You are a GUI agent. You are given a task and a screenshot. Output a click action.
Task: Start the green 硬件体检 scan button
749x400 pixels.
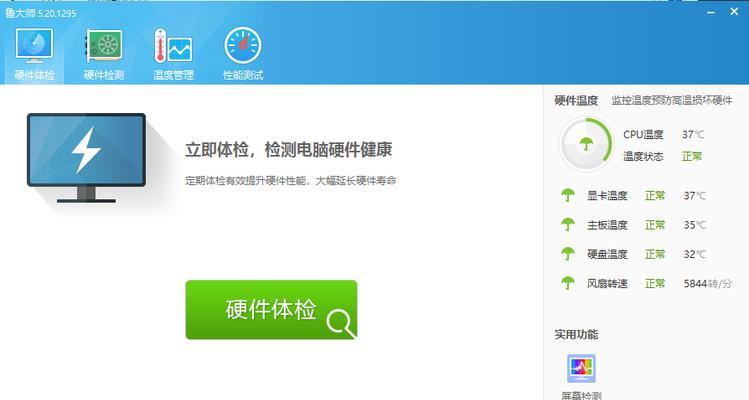click(271, 310)
